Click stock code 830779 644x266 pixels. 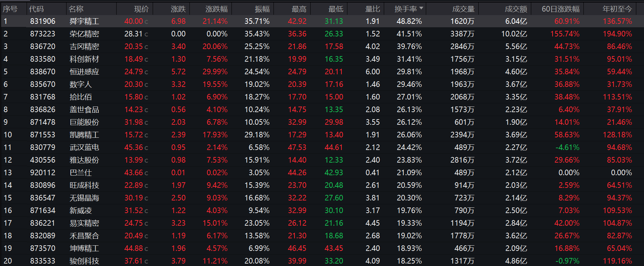[x=43, y=148]
